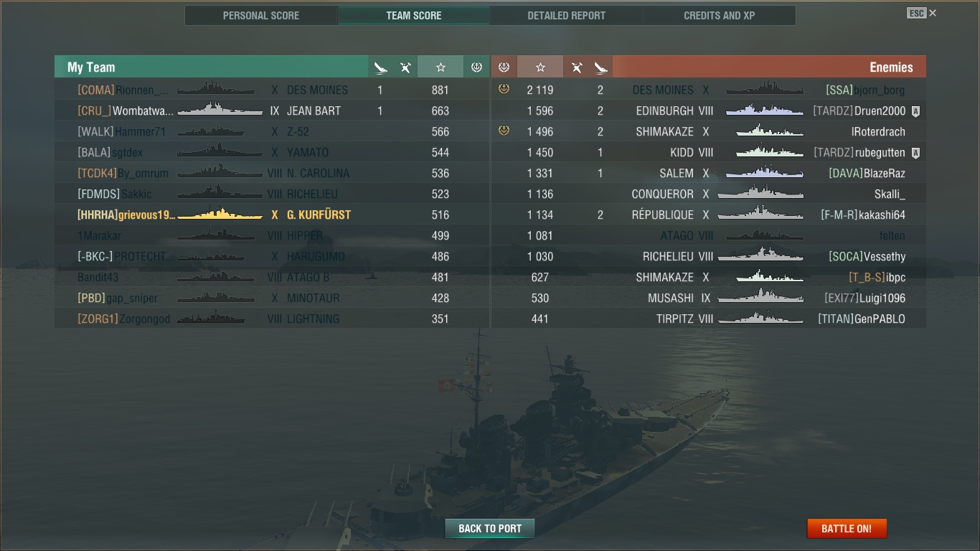Sort enemies by base XP star icon
The width and height of the screenshot is (980, 551).
(x=540, y=67)
